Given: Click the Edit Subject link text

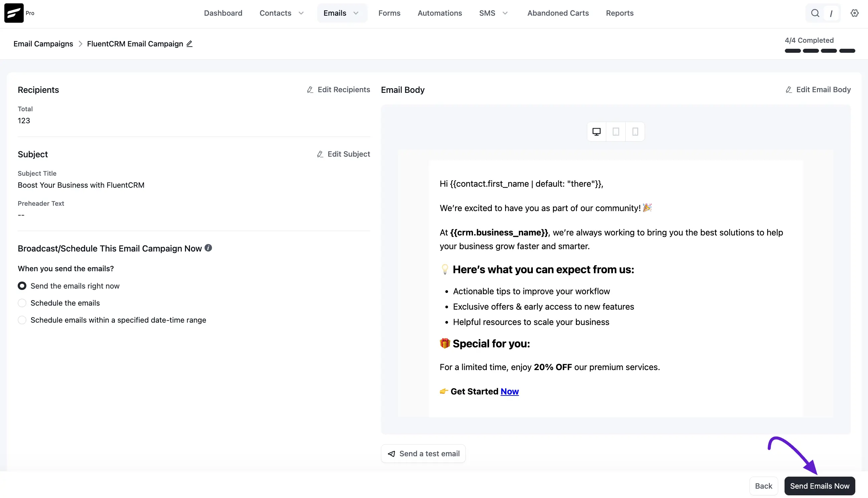Looking at the screenshot, I should 349,154.
